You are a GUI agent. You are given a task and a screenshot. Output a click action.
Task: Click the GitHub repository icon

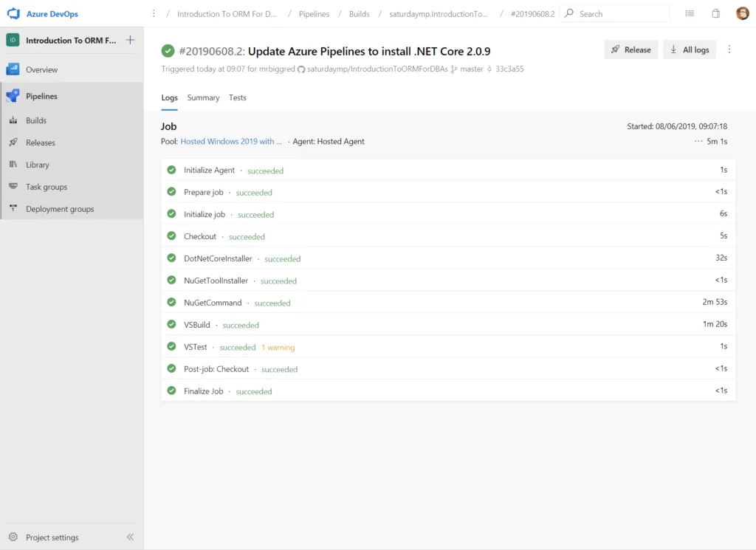(301, 69)
